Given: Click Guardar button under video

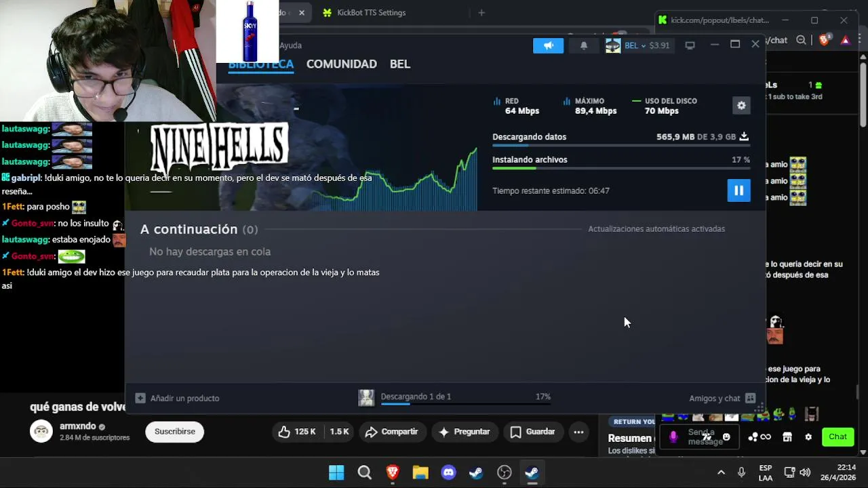Looking at the screenshot, I should click(x=533, y=432).
